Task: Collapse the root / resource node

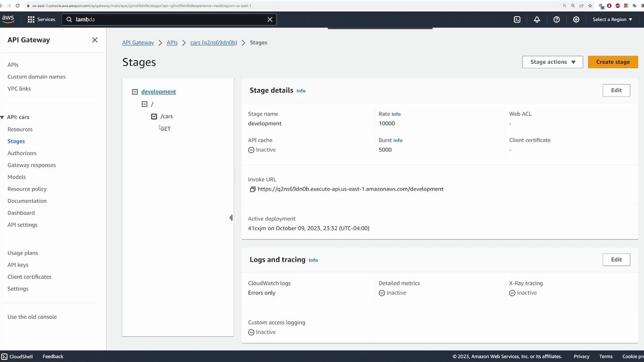Action: pos(145,104)
